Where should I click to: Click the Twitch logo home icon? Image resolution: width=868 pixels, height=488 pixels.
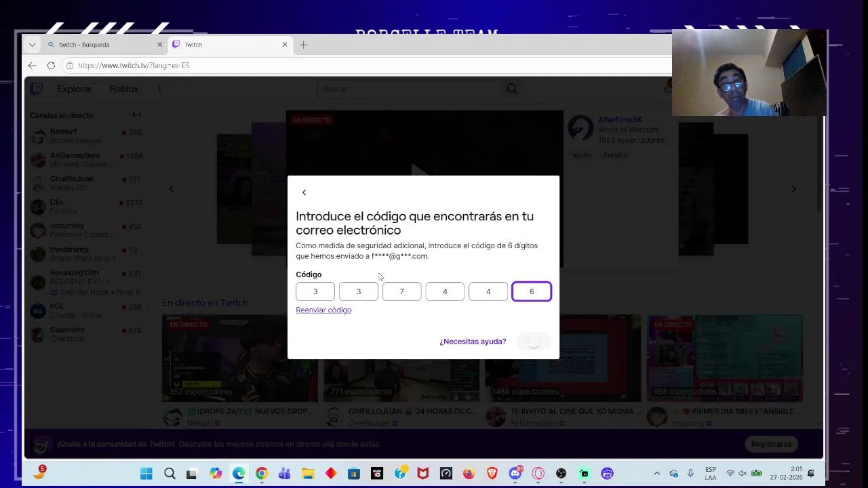tap(37, 89)
